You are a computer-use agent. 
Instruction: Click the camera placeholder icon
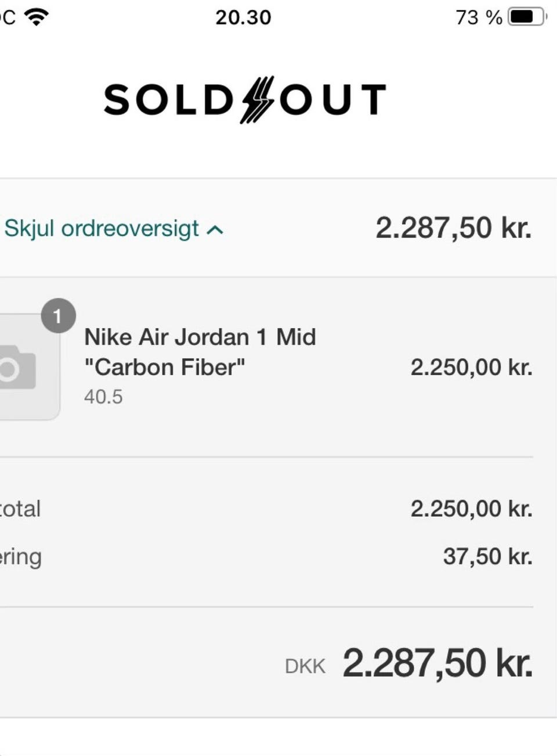(16, 366)
